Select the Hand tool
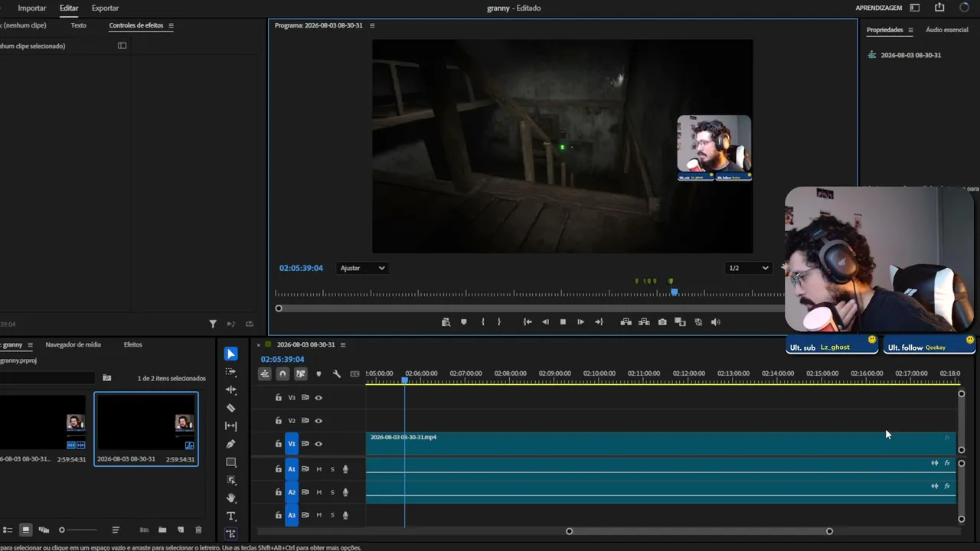Screen dimensions: 980x551 coord(231,498)
